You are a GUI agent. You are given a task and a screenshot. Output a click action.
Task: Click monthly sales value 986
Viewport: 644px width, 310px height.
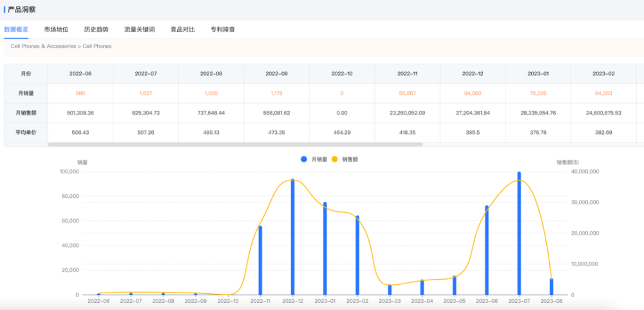click(x=80, y=93)
